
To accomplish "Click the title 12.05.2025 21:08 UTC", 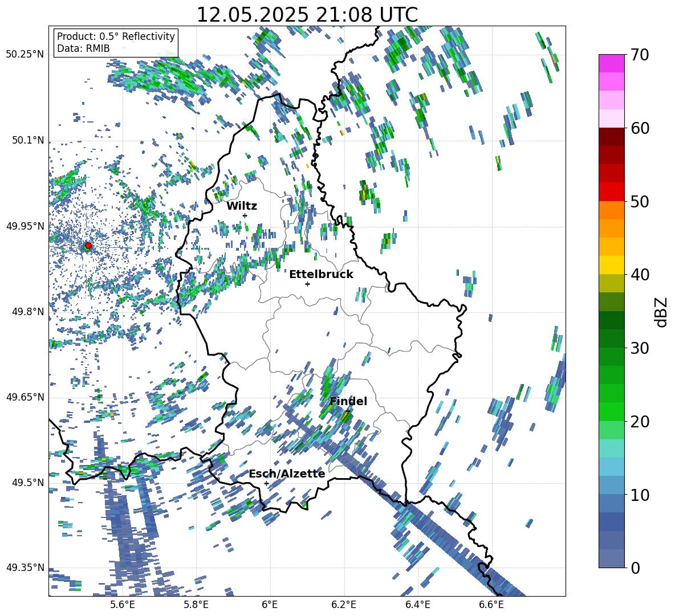I will point(307,15).
